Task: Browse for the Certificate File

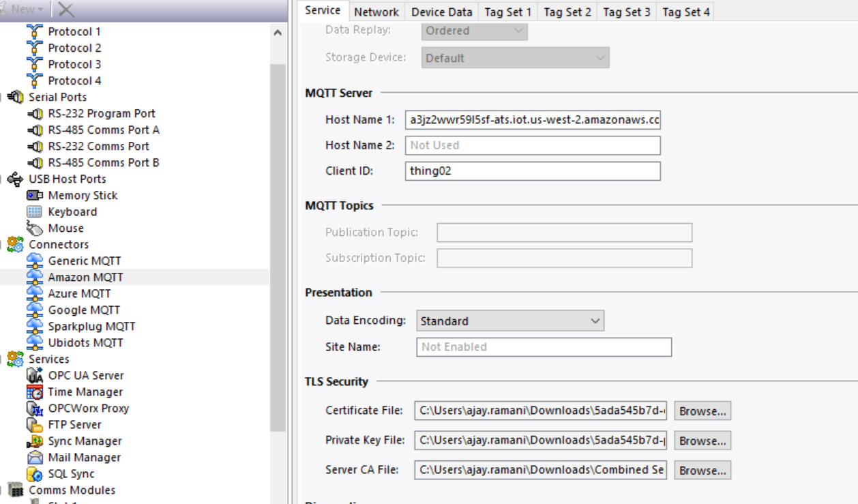Action: [x=702, y=411]
